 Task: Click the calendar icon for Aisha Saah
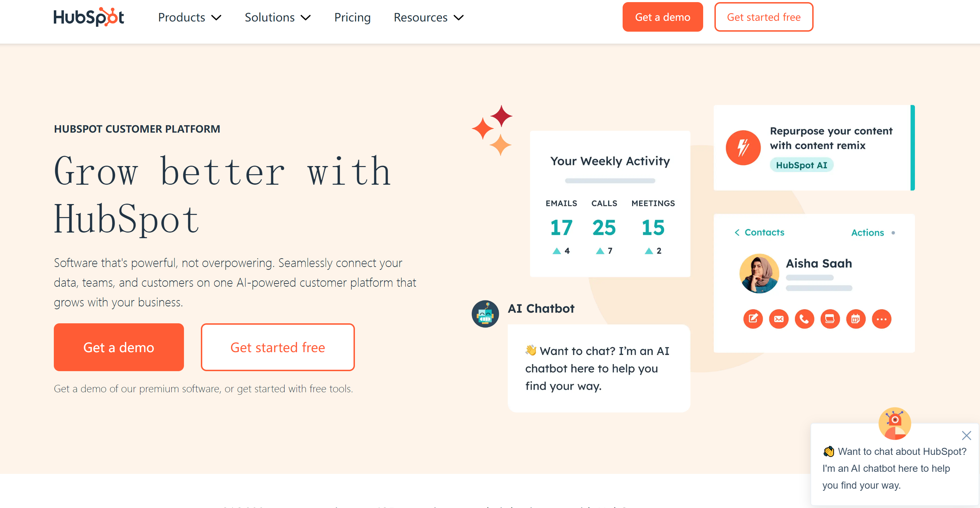[x=855, y=318]
